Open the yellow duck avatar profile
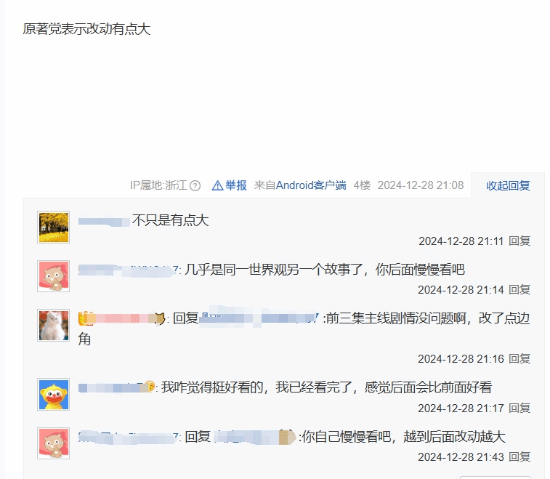The width and height of the screenshot is (550, 479). coord(54,394)
